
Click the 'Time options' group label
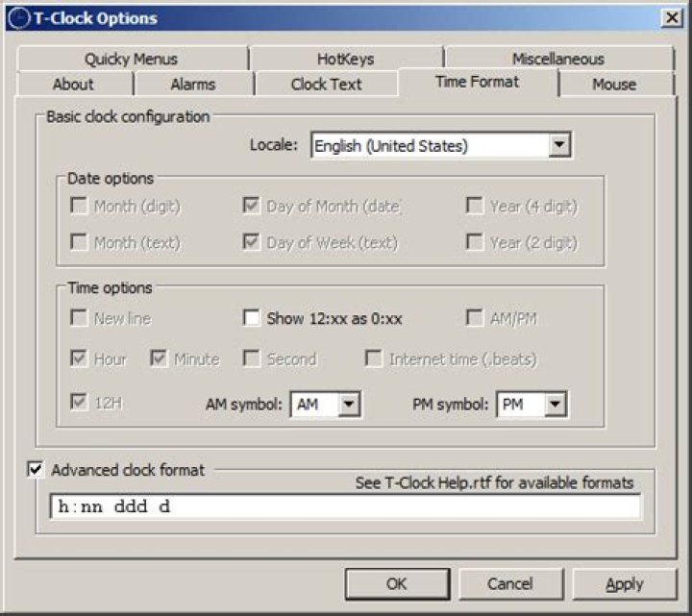[x=110, y=288]
